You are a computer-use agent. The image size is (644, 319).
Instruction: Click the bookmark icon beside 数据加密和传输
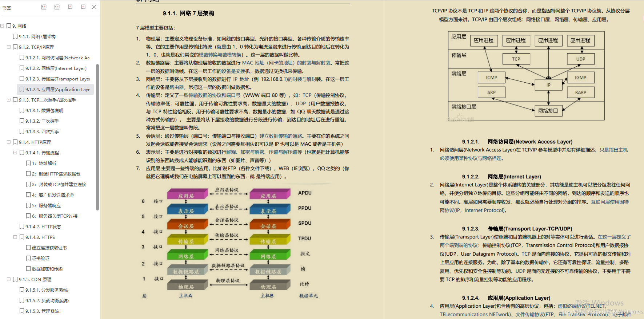click(x=28, y=269)
